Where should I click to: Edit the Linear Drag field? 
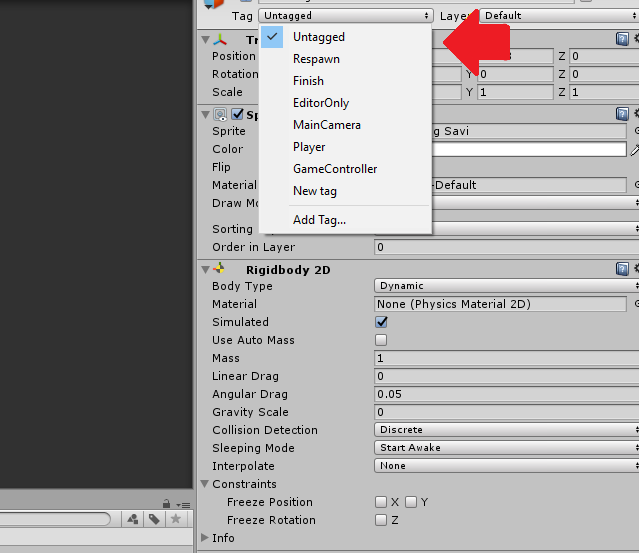(x=506, y=376)
